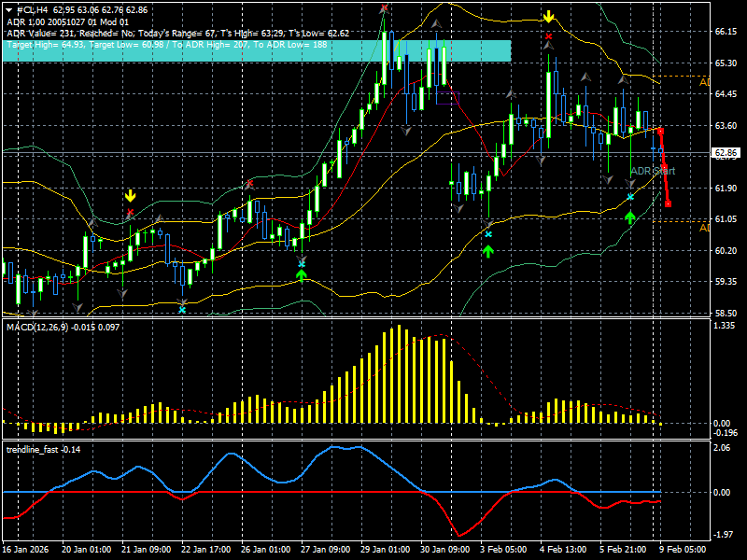
Task: Click the "9 Feb 05:00" time axis label
Action: (x=684, y=549)
